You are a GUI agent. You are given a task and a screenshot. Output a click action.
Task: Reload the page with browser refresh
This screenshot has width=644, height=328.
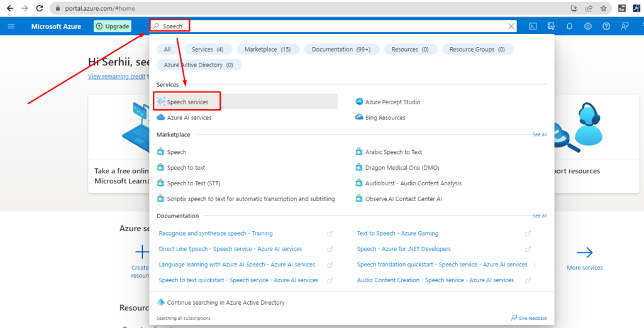point(40,8)
